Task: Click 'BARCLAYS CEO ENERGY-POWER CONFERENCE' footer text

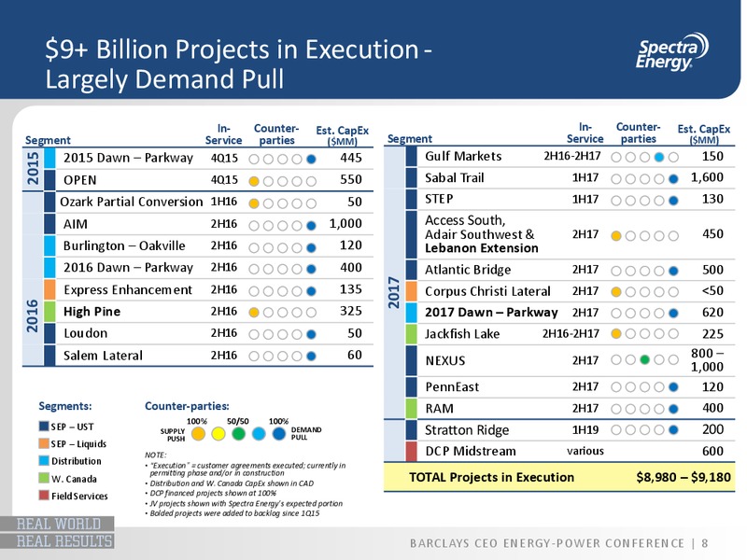Action: [x=547, y=543]
